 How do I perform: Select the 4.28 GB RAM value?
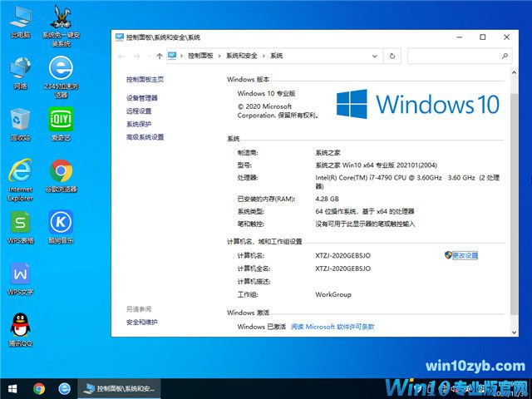click(327, 199)
